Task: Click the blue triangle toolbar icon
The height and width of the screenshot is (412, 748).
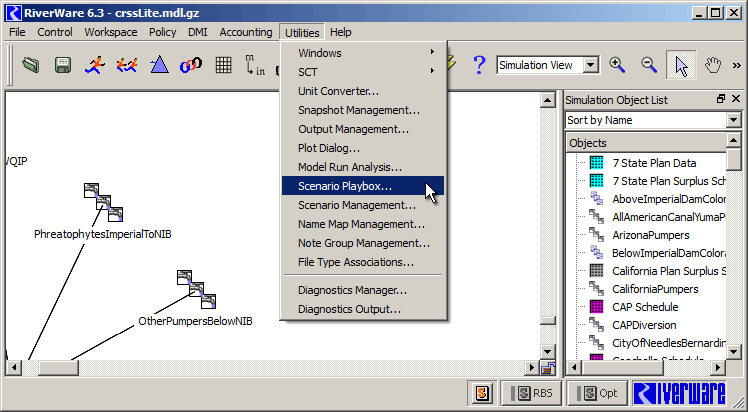Action: click(x=159, y=65)
